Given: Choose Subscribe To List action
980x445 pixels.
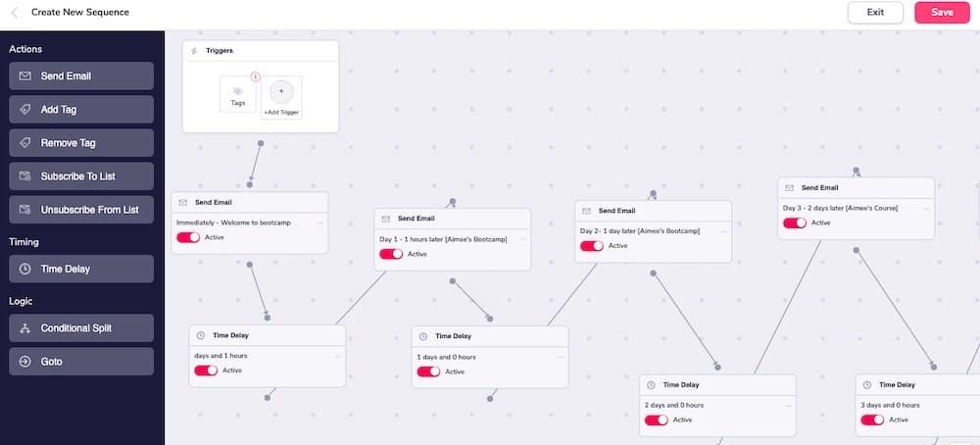Looking at the screenshot, I should 81,176.
